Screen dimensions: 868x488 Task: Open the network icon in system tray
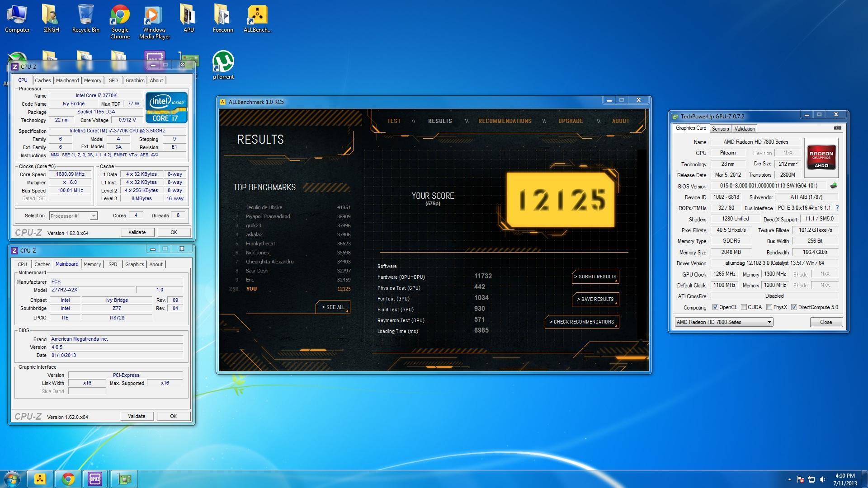pyautogui.click(x=811, y=479)
